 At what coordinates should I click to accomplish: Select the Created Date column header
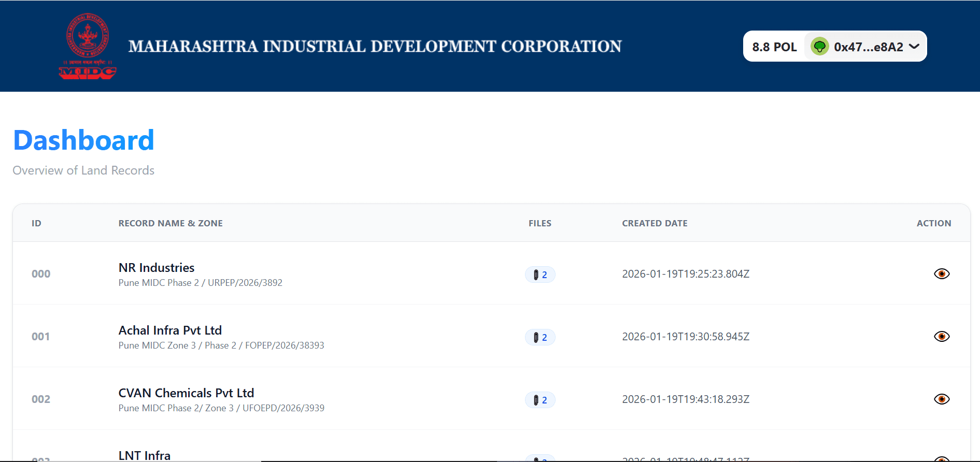655,223
